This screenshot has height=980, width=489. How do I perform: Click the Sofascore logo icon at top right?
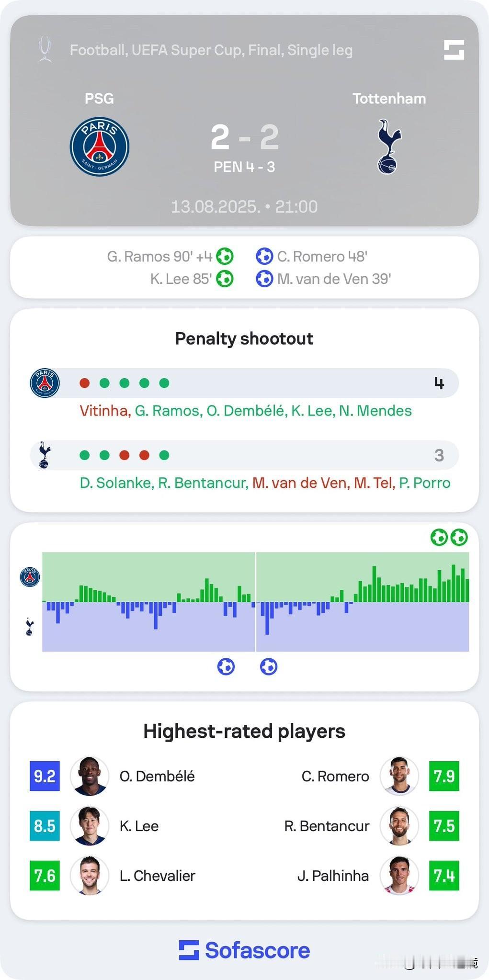click(454, 50)
